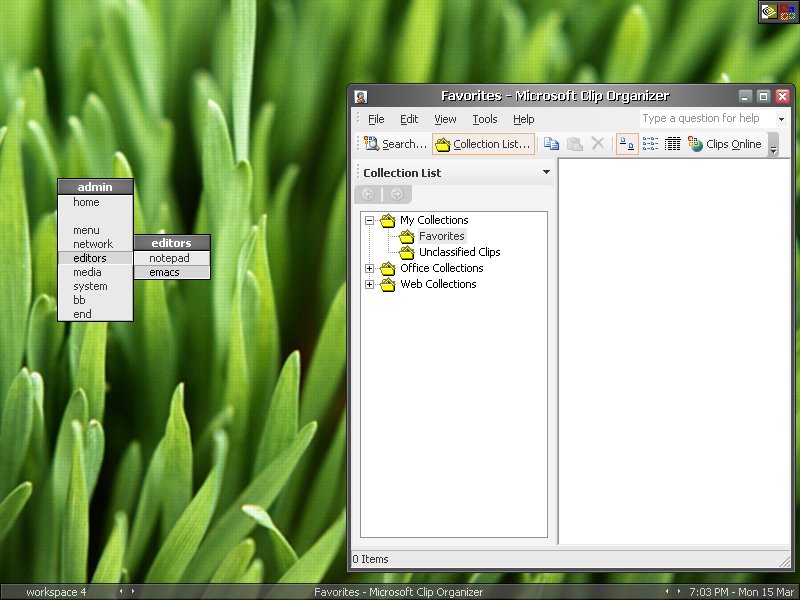The image size is (800, 600).
Task: Open the Help menu
Action: pos(523,119)
